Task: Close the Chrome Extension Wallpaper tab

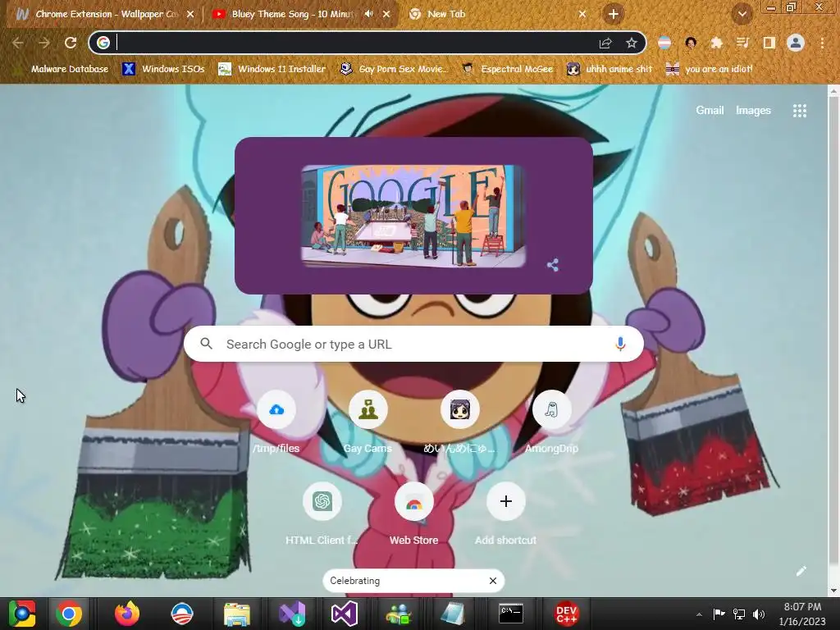Action: point(190,15)
